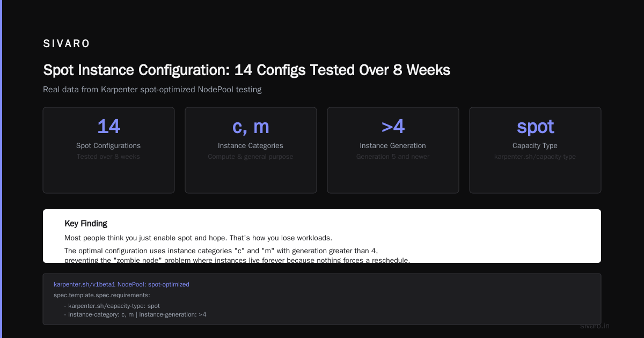Select the Instance Categories card

[x=251, y=150]
